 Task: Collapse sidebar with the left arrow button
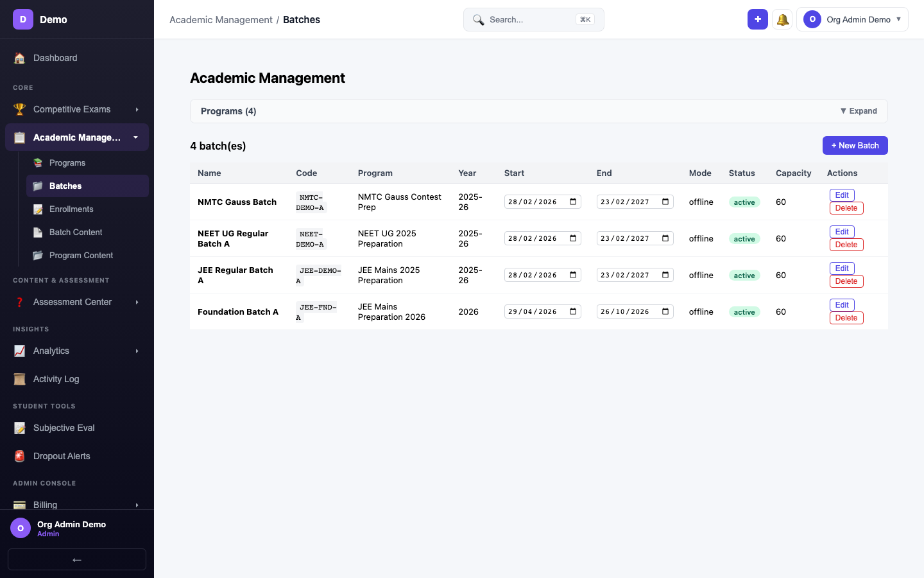(77, 559)
